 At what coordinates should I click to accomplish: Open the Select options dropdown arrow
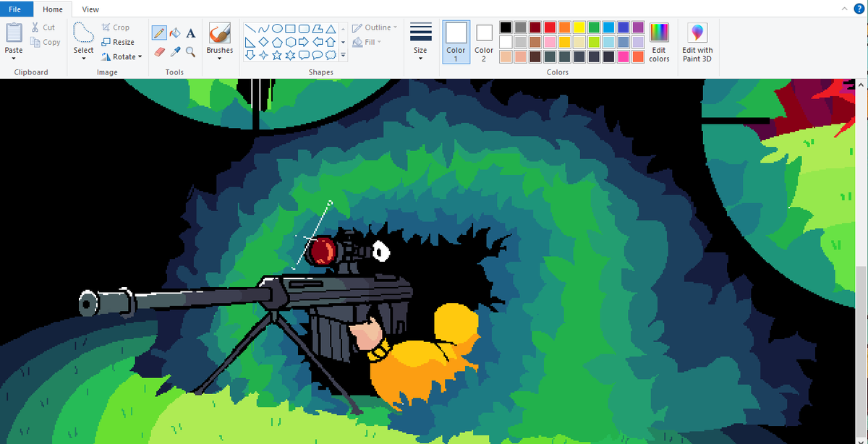pyautogui.click(x=83, y=59)
